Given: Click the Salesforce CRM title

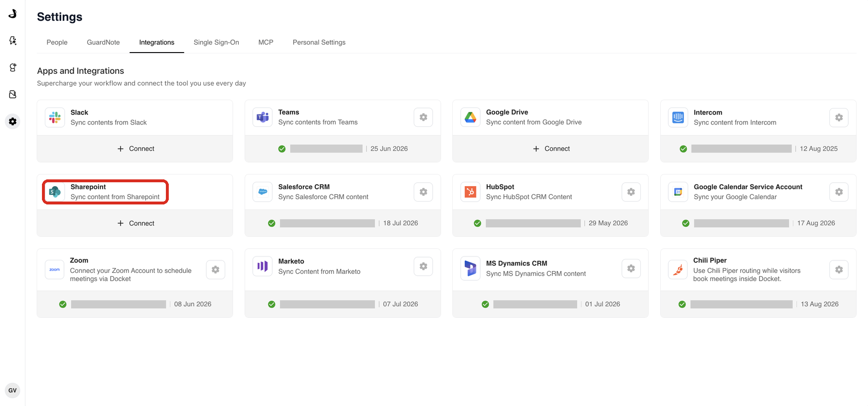Looking at the screenshot, I should tap(304, 187).
